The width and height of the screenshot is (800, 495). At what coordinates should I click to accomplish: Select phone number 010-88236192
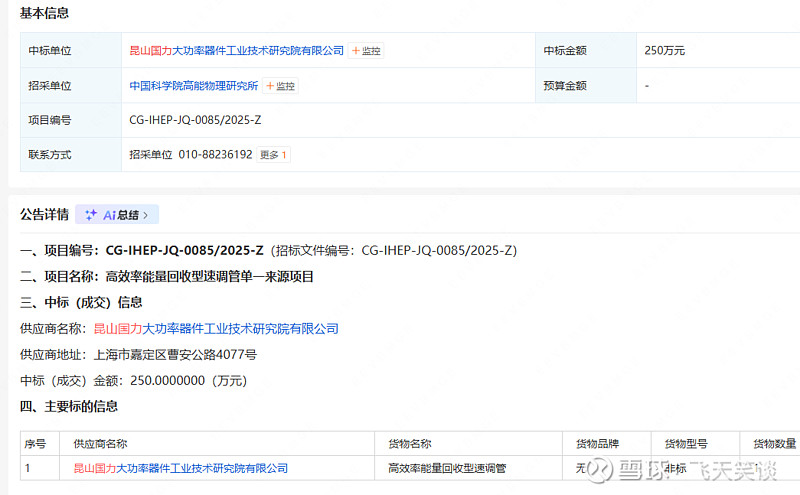click(x=215, y=155)
